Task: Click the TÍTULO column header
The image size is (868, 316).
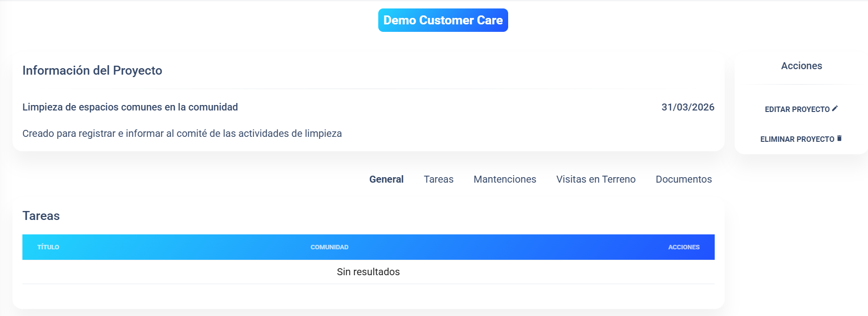Action: click(48, 247)
